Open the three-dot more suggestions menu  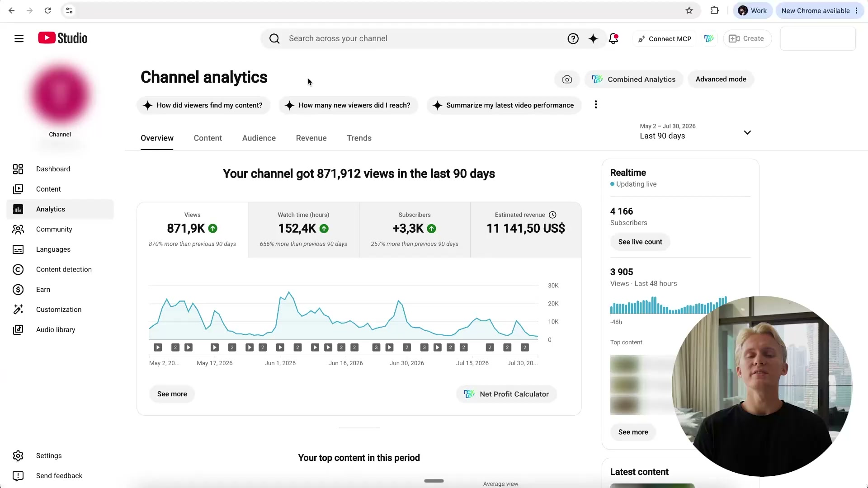coord(596,105)
